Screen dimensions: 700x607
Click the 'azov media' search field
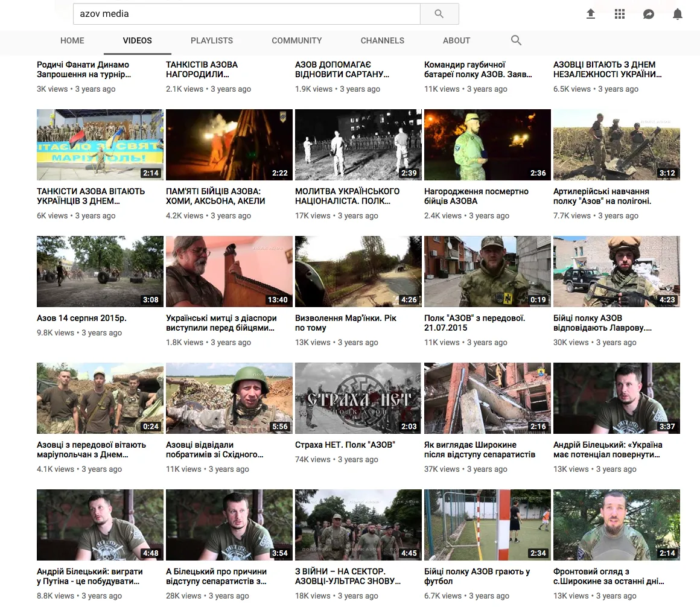pyautogui.click(x=246, y=14)
